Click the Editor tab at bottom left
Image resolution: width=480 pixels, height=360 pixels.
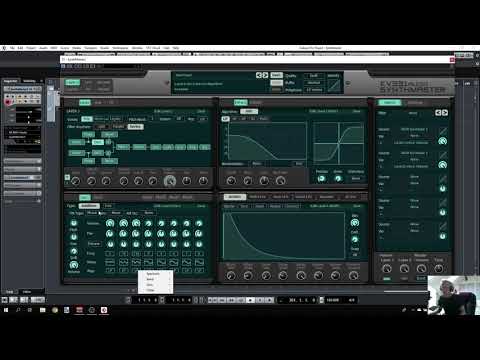click(x=27, y=292)
